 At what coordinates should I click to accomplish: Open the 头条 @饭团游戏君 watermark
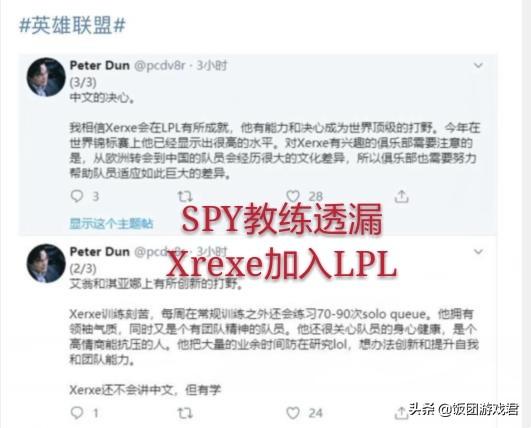click(x=464, y=410)
